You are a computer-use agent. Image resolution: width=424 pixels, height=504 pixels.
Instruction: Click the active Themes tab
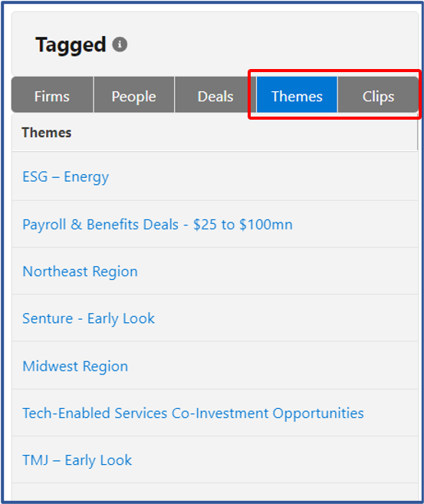[x=297, y=95]
